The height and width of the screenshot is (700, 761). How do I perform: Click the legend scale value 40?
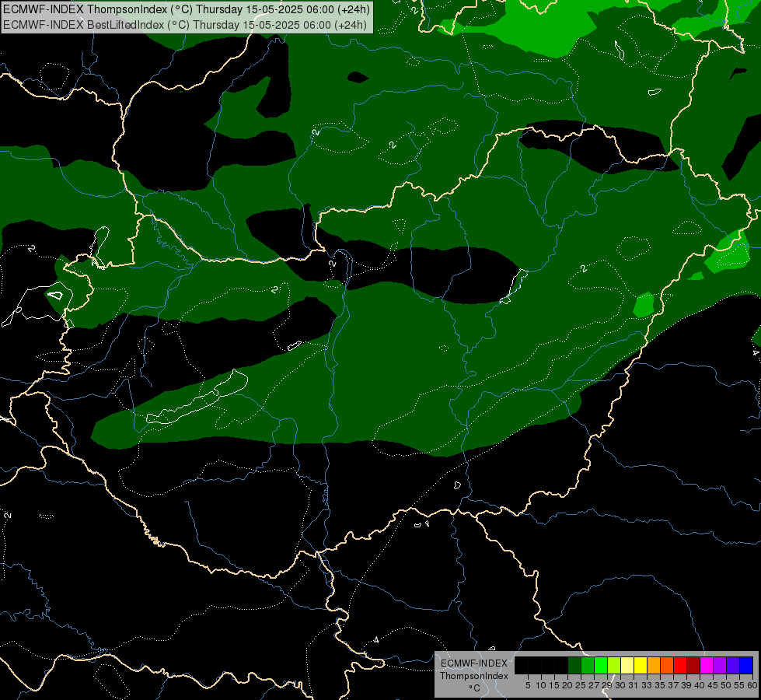(x=700, y=685)
